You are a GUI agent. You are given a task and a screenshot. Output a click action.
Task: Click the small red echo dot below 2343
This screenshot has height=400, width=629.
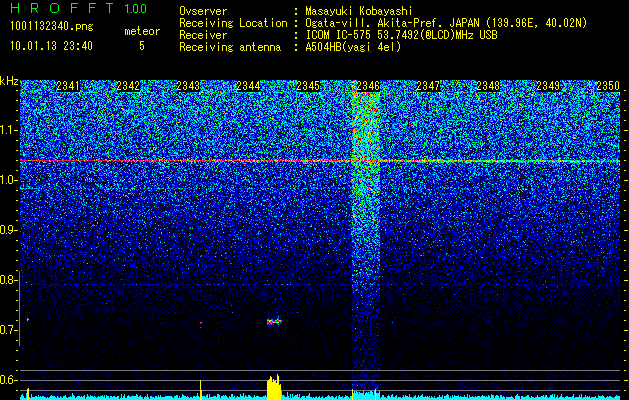[201, 323]
